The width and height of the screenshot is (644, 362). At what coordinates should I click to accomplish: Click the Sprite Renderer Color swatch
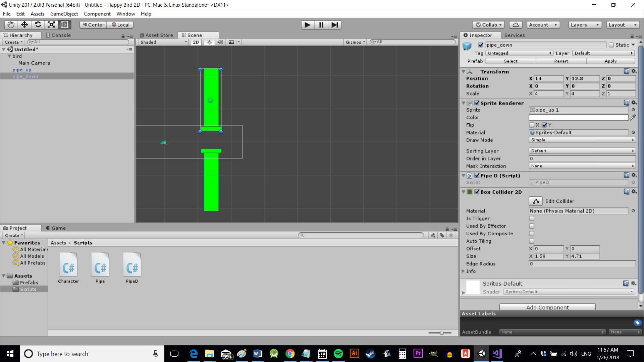(578, 117)
